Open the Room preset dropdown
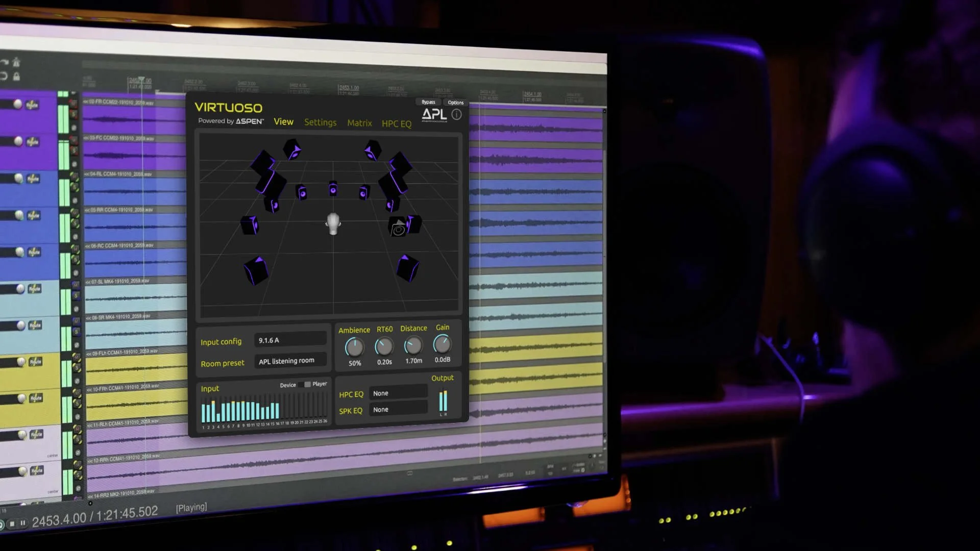The image size is (980, 551). point(290,361)
